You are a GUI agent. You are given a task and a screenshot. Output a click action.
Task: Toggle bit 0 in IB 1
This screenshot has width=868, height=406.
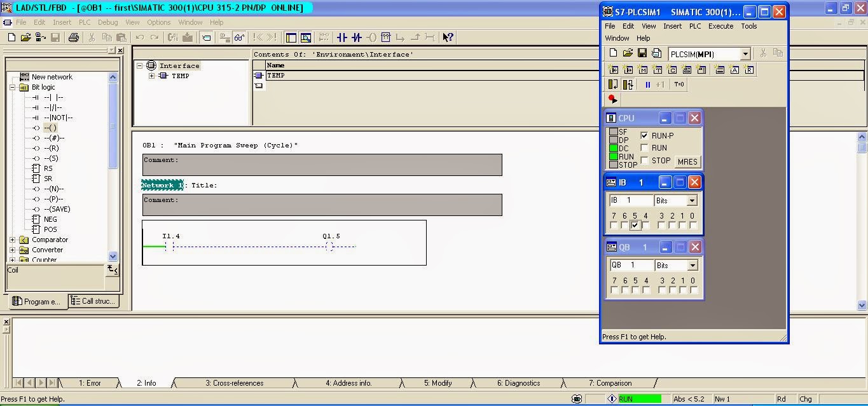pyautogui.click(x=693, y=226)
